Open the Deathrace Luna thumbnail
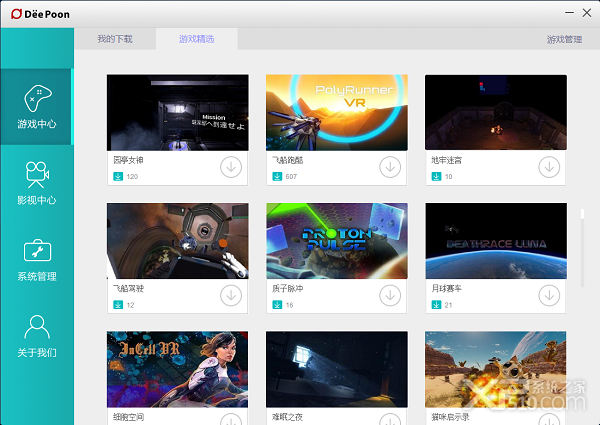Image resolution: width=600 pixels, height=425 pixels. [496, 241]
